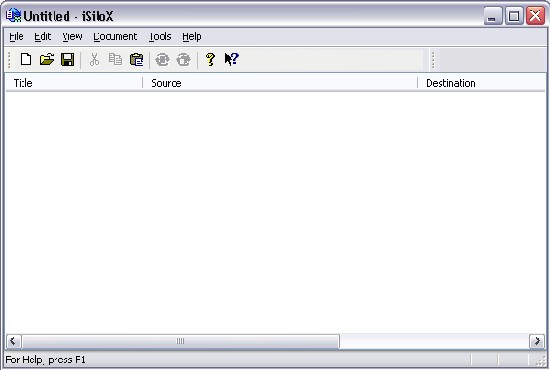The width and height of the screenshot is (550, 370).
Task: Activate context help arrow-question icon
Action: pos(232,59)
